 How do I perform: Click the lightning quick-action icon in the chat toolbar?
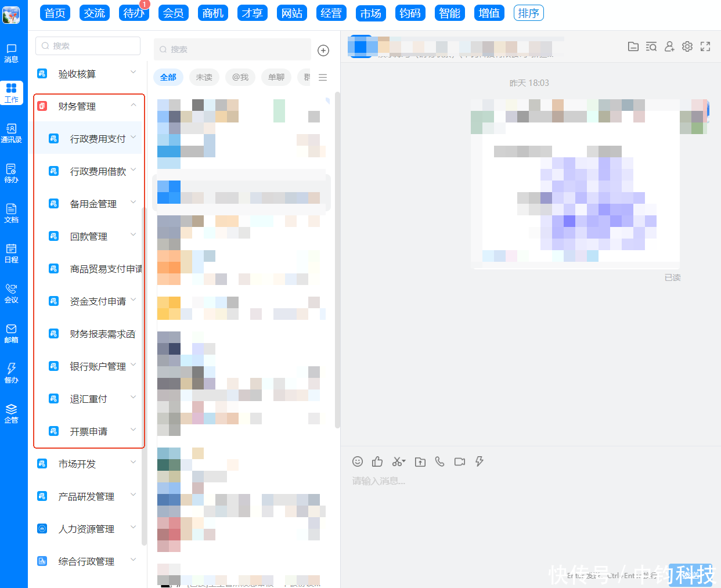(x=480, y=461)
